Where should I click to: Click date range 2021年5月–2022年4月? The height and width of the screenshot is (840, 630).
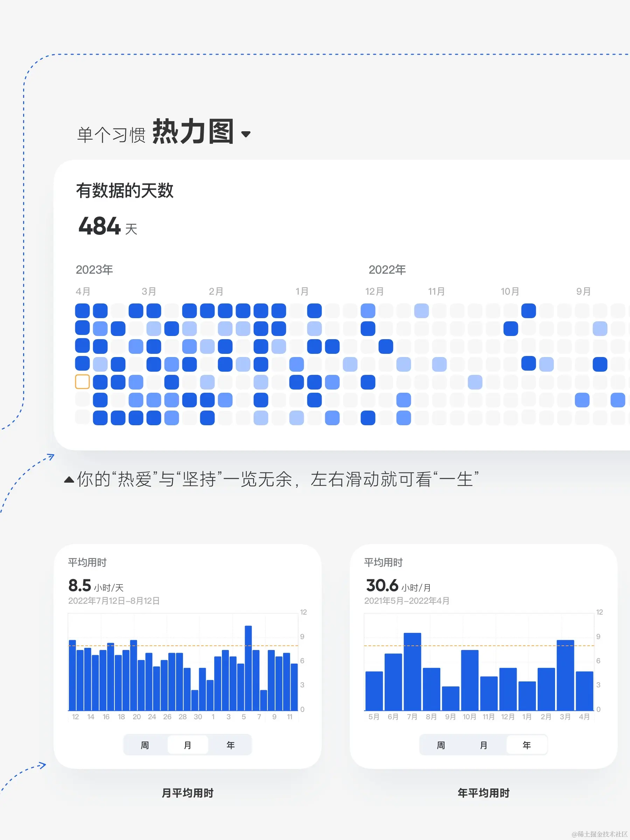[x=407, y=601]
